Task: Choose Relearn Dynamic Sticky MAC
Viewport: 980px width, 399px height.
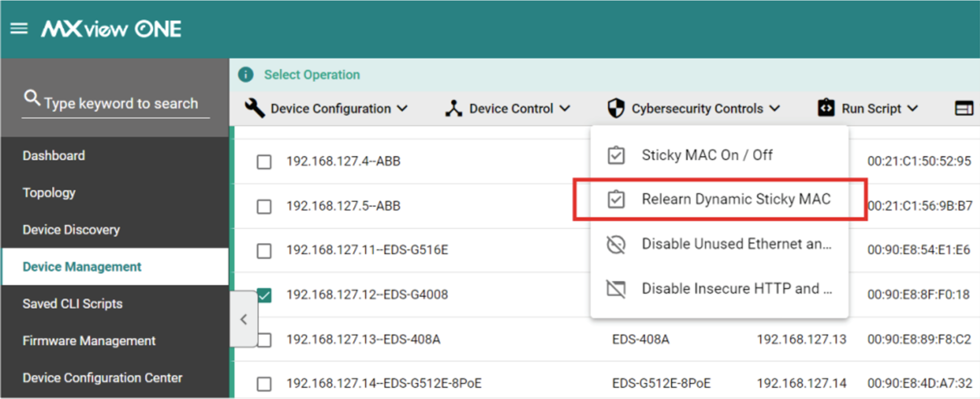Action: coord(719,199)
